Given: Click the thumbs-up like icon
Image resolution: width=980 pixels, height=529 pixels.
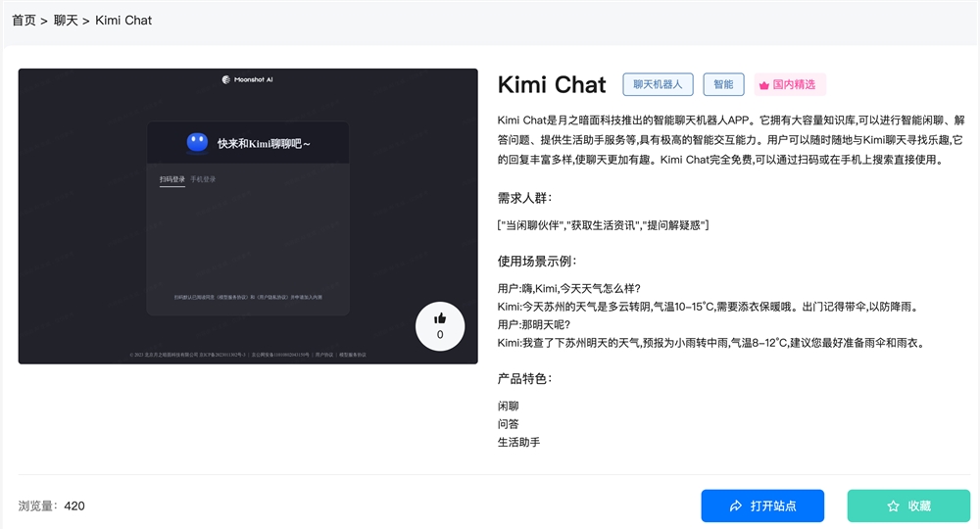Looking at the screenshot, I should click(440, 318).
